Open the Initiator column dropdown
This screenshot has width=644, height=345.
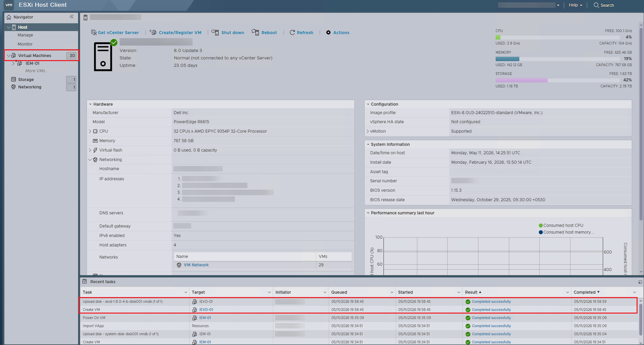(x=325, y=292)
